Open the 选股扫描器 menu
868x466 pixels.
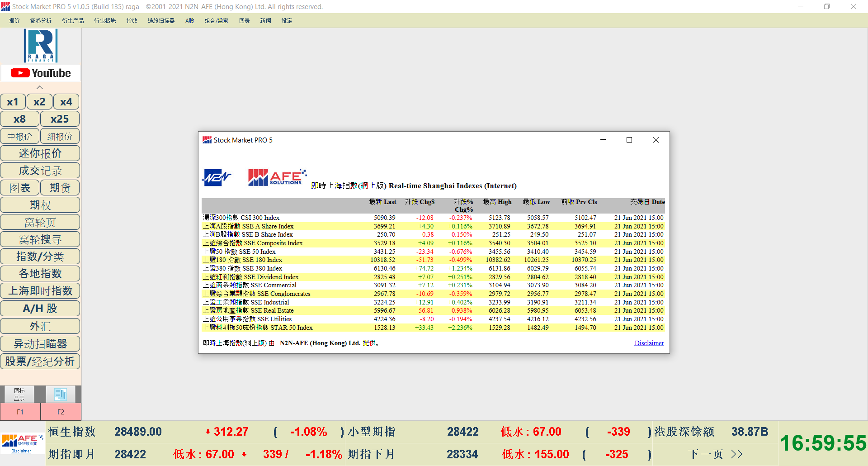tap(161, 21)
